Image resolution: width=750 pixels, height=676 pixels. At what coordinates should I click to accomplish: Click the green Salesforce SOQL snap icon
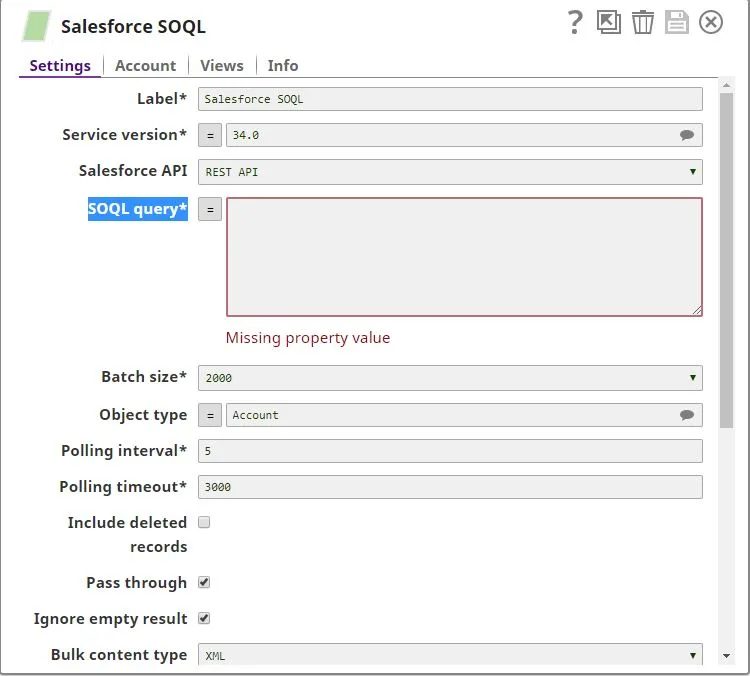pyautogui.click(x=37, y=26)
